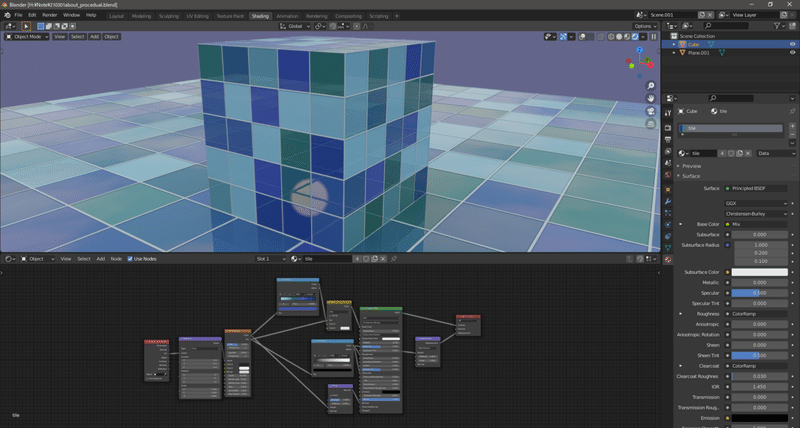Switch to the Sculpting workspace tab
This screenshot has width=800, height=428.
click(170, 16)
